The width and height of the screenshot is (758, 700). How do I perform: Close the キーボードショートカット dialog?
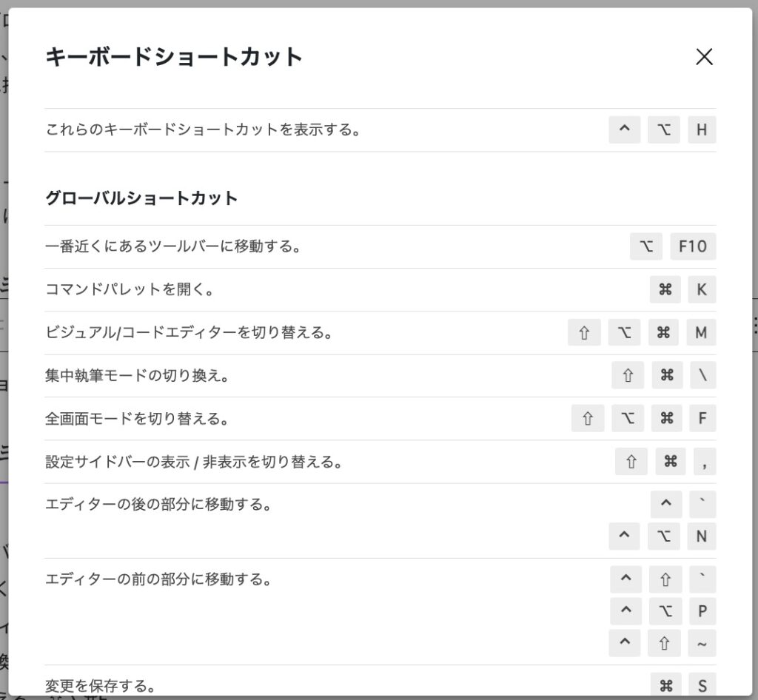point(704,57)
